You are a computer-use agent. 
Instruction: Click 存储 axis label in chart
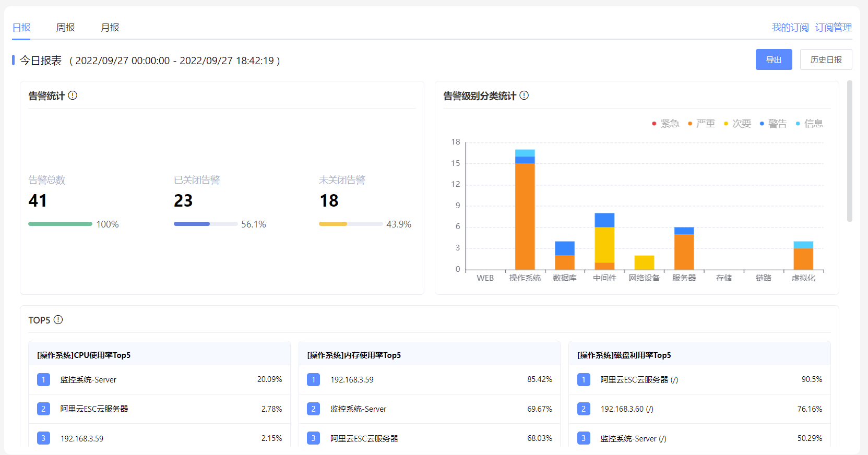click(x=724, y=278)
